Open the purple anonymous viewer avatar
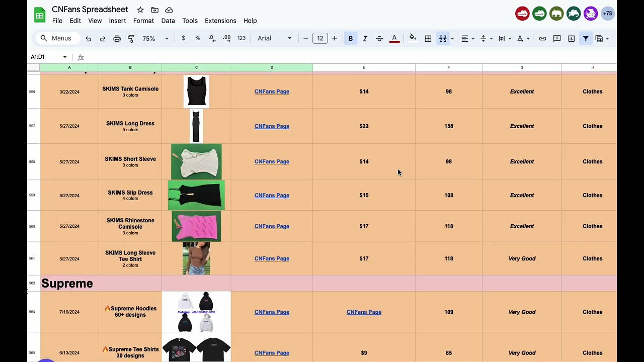This screenshot has width=644, height=362. pos(591,14)
